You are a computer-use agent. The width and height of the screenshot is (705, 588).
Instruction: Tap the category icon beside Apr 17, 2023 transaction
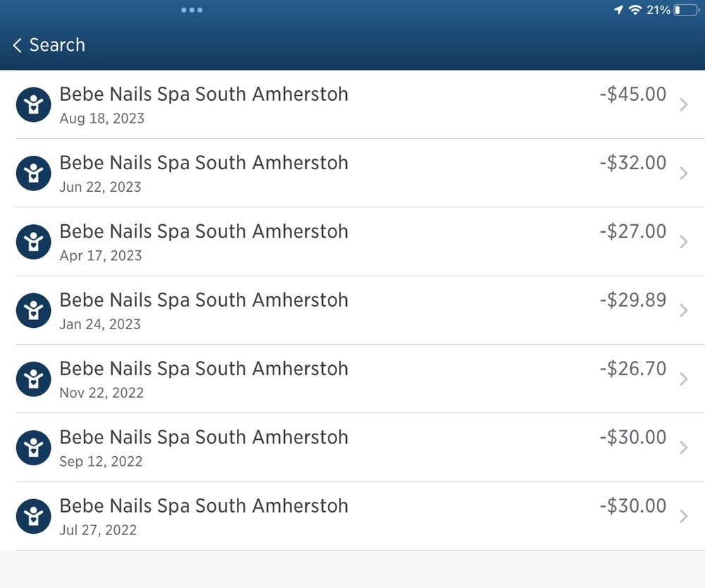pyautogui.click(x=33, y=242)
